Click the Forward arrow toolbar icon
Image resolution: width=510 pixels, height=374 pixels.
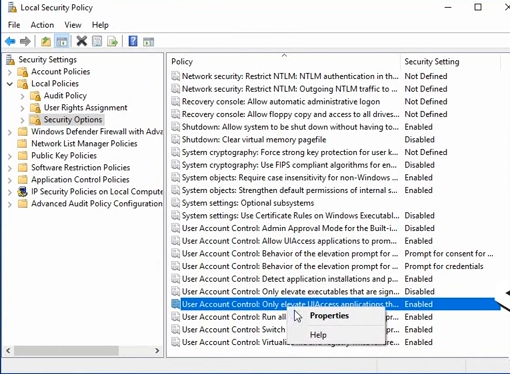point(25,42)
